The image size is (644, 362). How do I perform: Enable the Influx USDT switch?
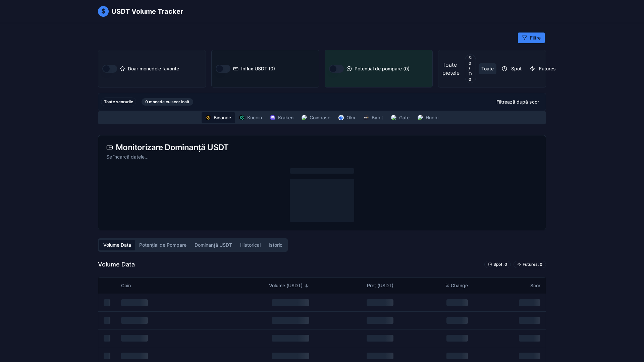(223, 69)
